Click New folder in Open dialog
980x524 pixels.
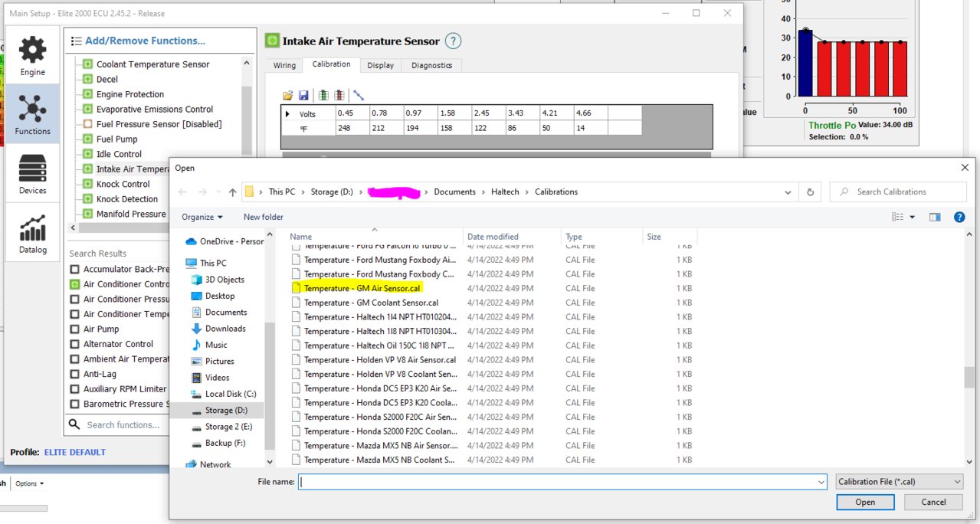tap(264, 217)
